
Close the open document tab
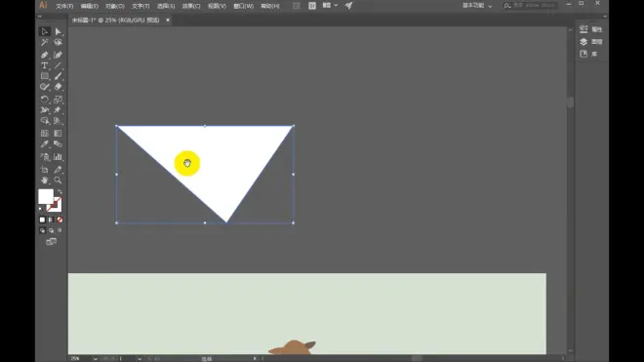tap(168, 20)
